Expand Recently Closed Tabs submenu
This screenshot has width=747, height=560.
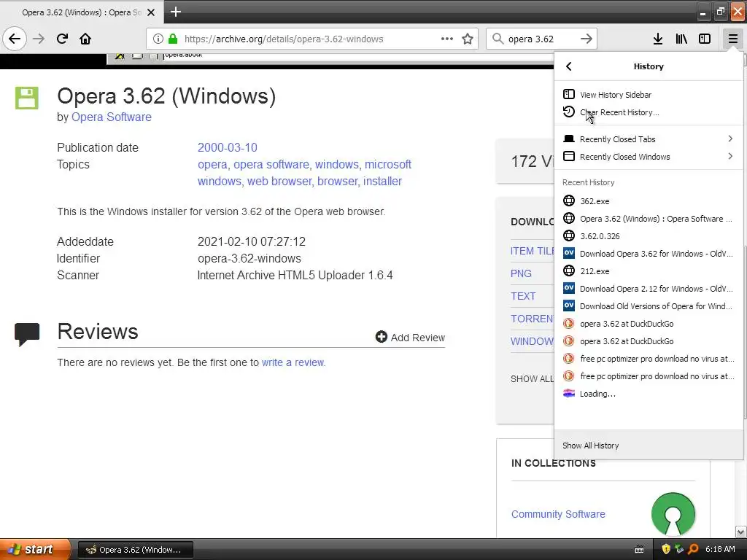(x=649, y=139)
